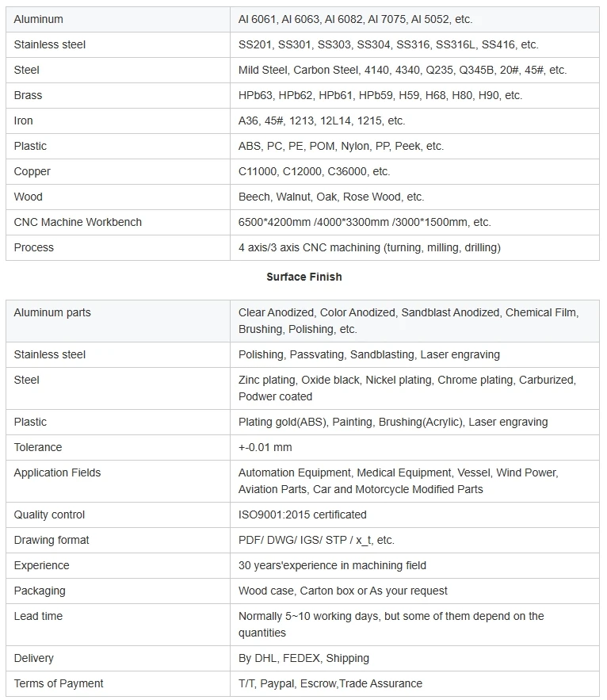This screenshot has height=700, width=607.
Task: Click the Delivery value By DHL, FEDEX
Action: coord(303,659)
